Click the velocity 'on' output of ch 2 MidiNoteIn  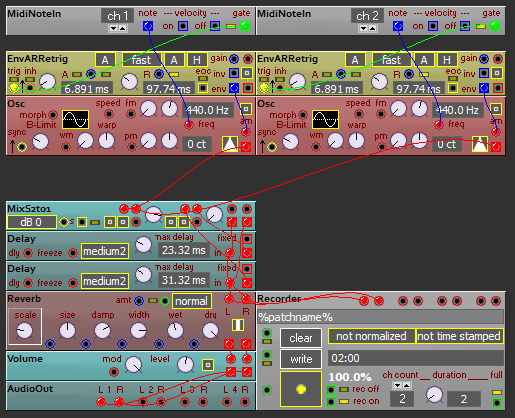tap(433, 26)
